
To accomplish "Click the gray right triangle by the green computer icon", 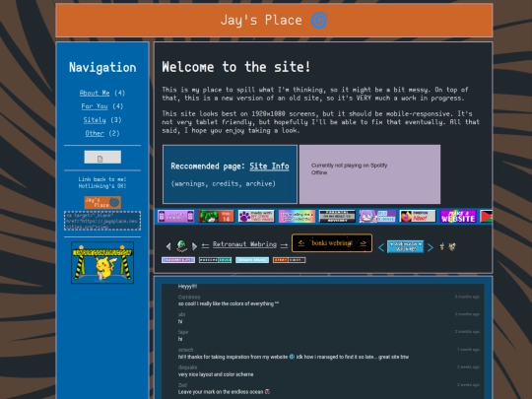I will pos(194,246).
